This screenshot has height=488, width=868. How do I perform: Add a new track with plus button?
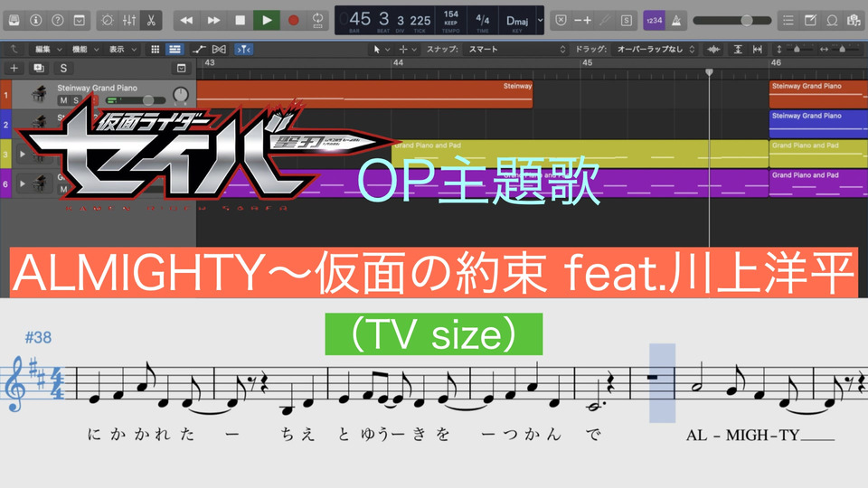[x=14, y=68]
